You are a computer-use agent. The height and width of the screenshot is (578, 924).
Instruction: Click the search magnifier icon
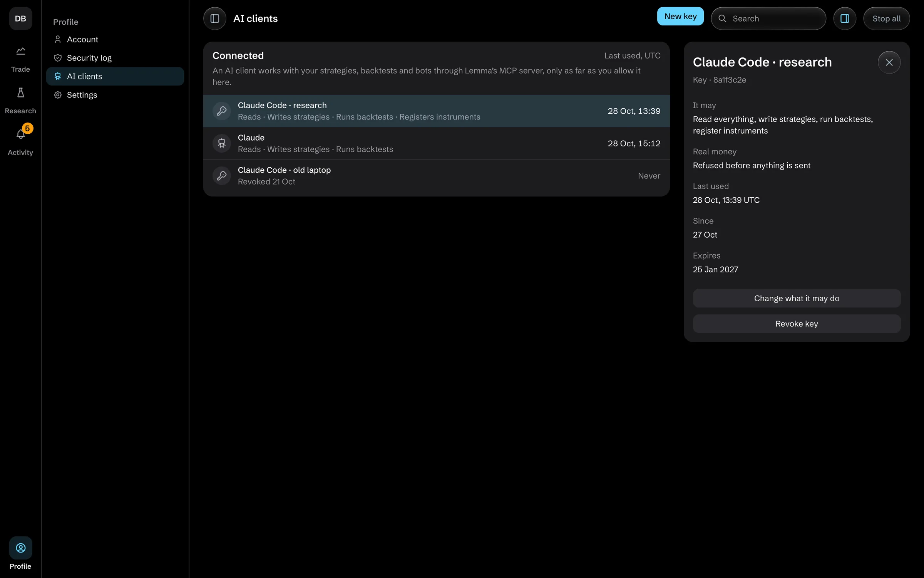[722, 18]
